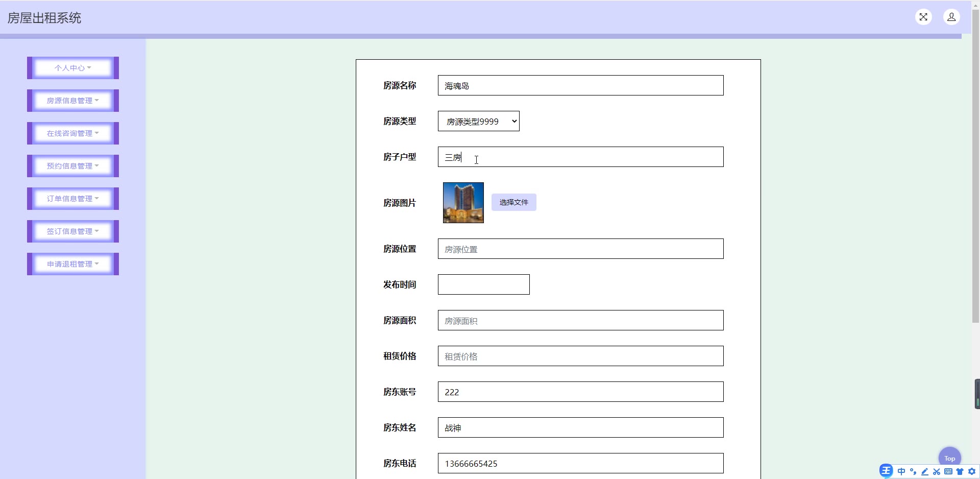Expand the 预约信息管理 menu

click(x=73, y=166)
